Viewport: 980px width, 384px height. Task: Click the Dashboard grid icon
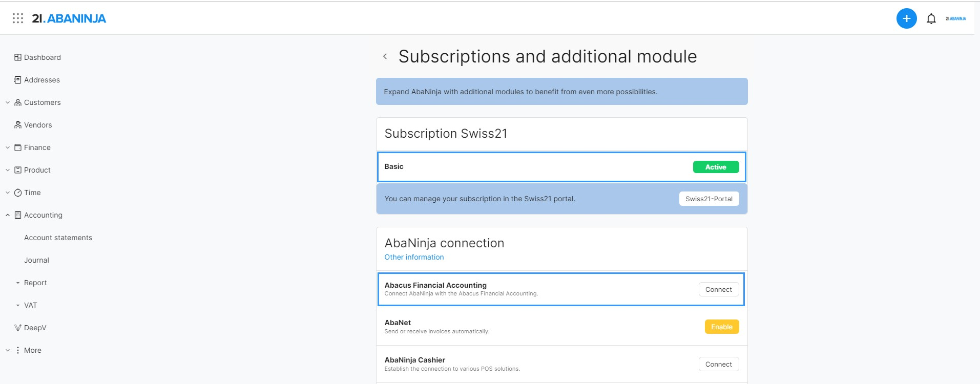pos(18,57)
